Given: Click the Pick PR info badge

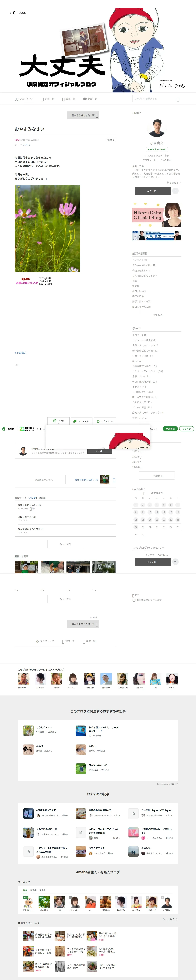Looking at the screenshot, I should [110, 140].
